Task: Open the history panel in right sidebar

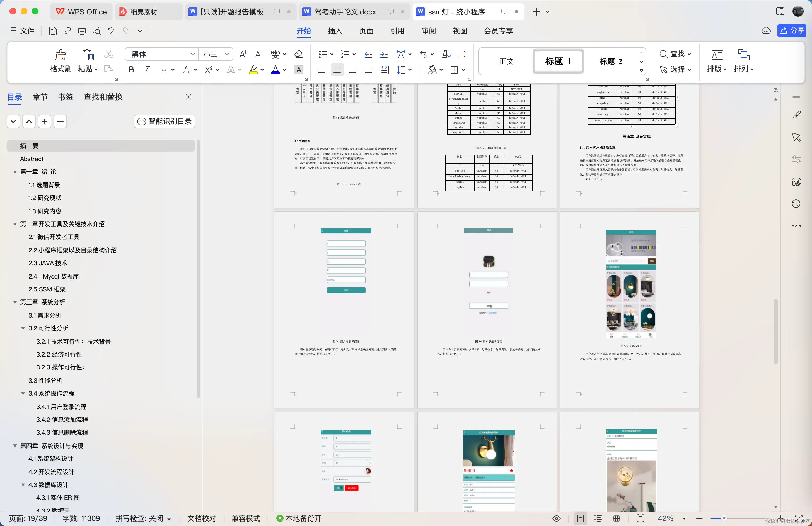Action: [796, 203]
